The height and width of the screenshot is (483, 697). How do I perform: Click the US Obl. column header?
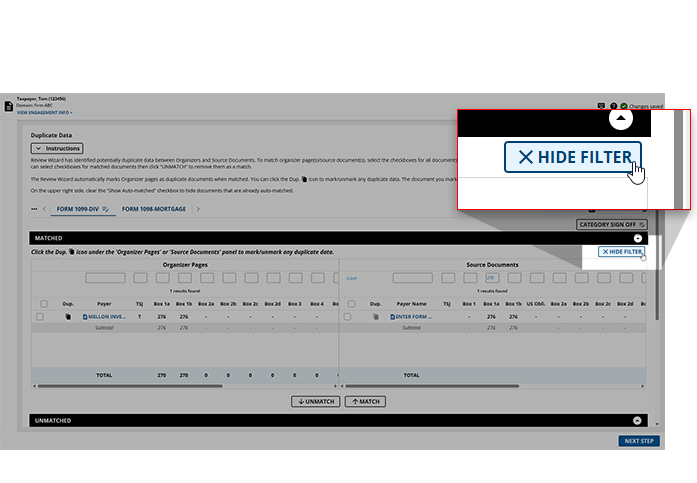[536, 304]
